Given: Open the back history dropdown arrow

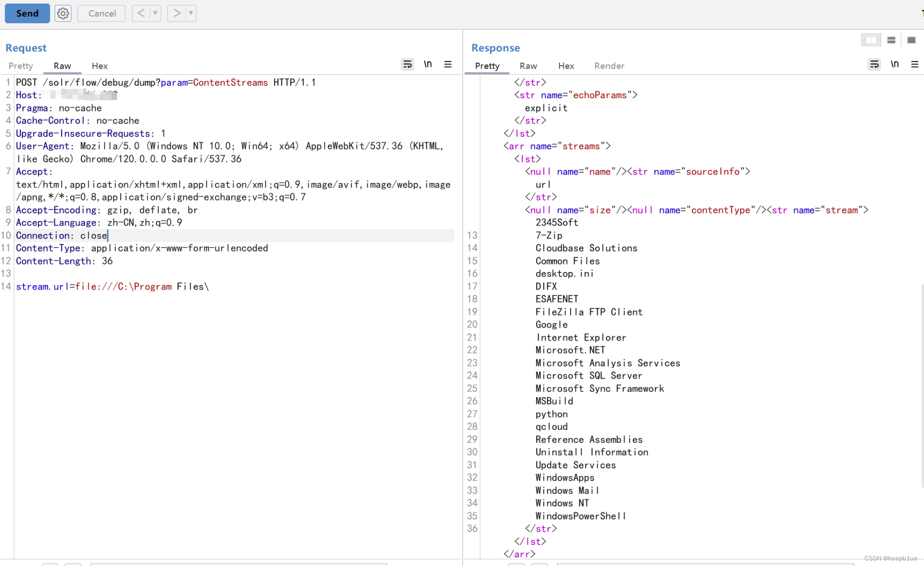Looking at the screenshot, I should [156, 13].
